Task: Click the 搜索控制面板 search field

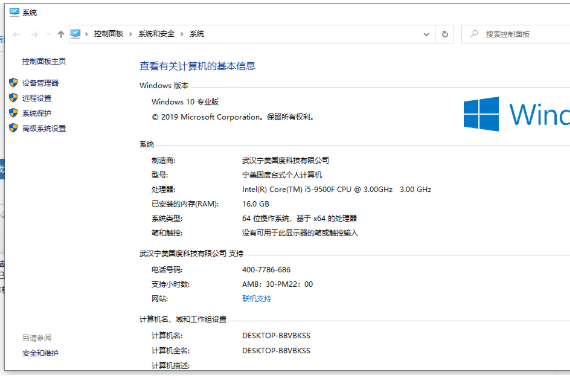Action: pos(516,34)
